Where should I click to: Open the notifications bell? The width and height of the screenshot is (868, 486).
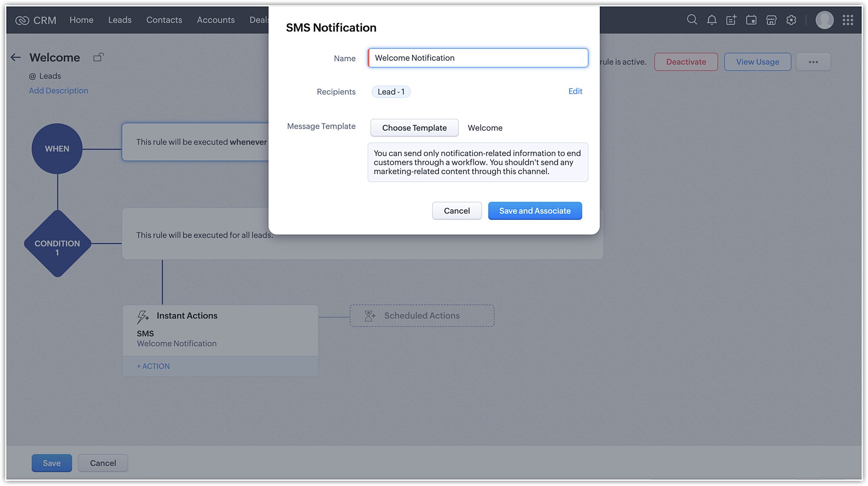point(711,20)
